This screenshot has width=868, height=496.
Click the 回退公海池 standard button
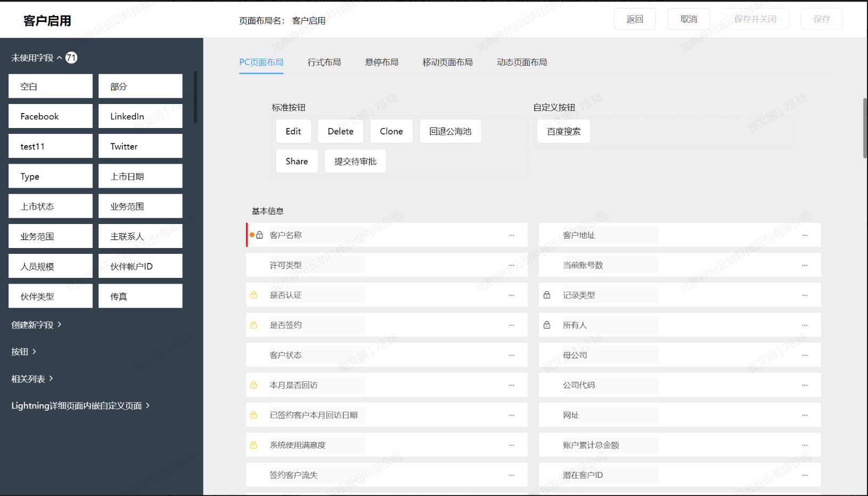tap(450, 131)
